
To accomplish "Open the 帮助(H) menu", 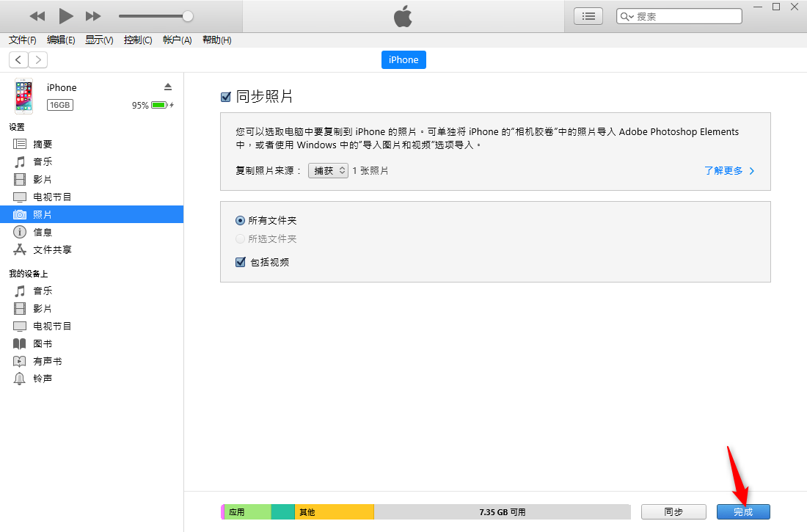I will coord(216,40).
